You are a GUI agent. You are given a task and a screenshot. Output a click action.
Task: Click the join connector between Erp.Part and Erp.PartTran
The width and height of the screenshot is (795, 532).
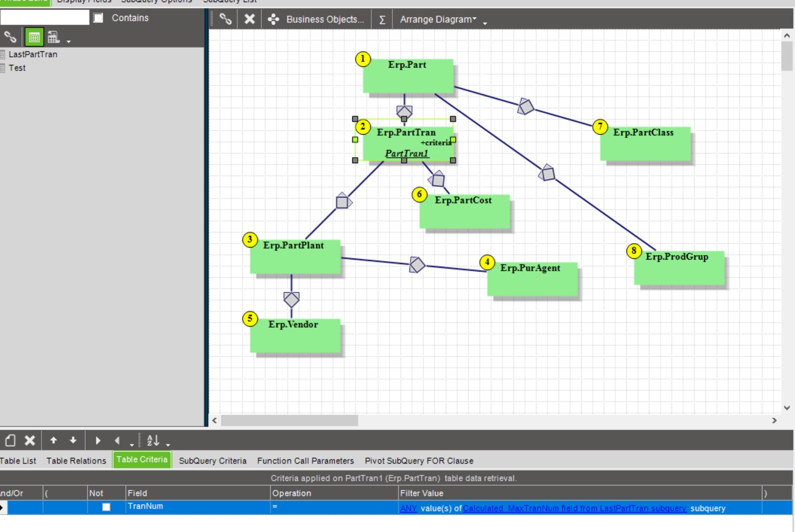pyautogui.click(x=405, y=111)
